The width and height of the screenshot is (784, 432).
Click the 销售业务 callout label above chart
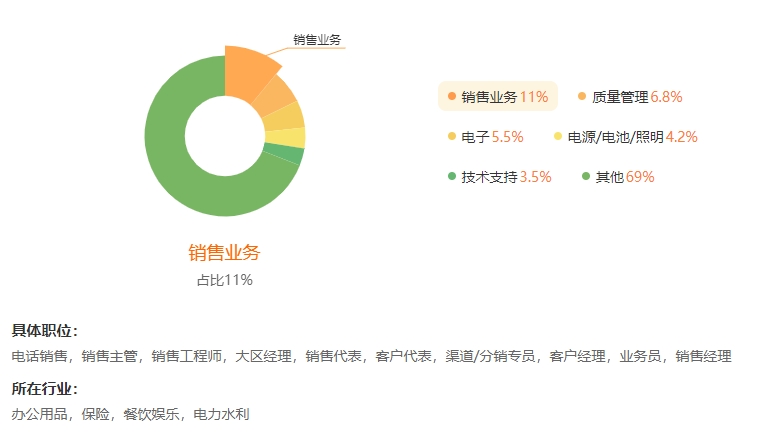[317, 40]
